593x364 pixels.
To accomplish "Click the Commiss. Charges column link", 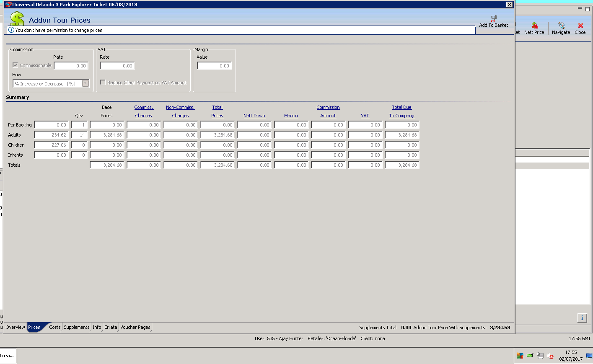I will [x=144, y=111].
